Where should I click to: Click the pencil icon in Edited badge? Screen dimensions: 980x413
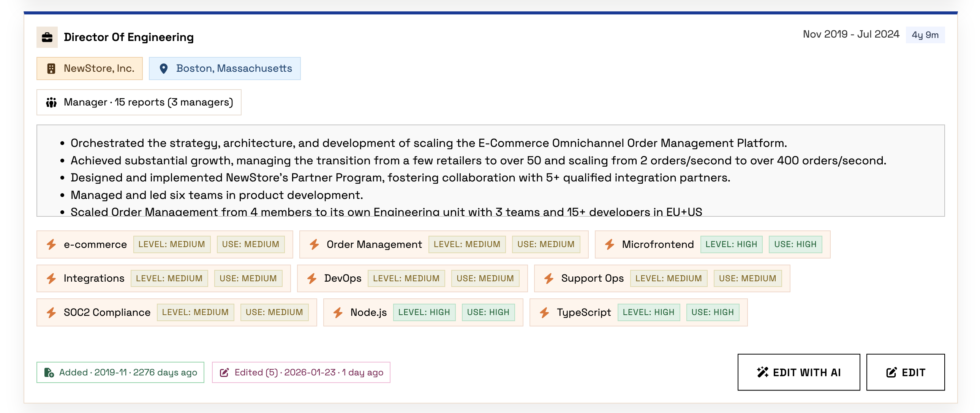click(x=224, y=372)
